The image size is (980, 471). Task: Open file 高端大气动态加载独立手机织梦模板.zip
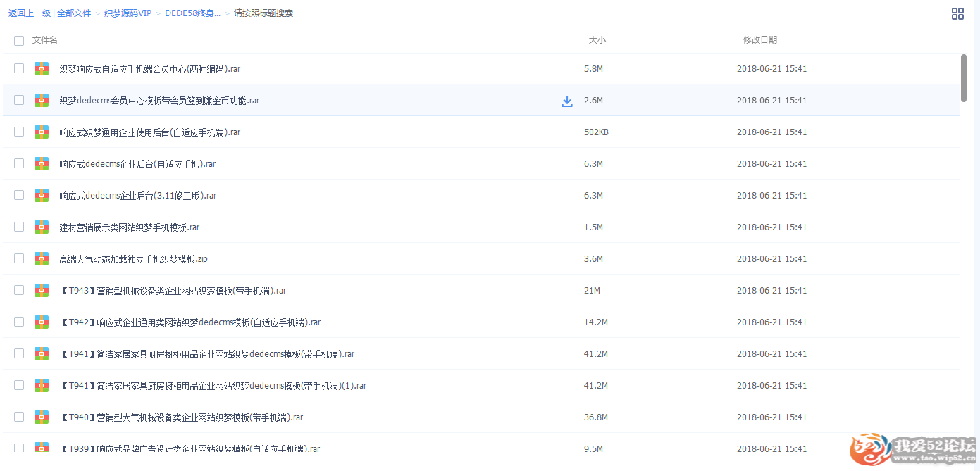[133, 259]
